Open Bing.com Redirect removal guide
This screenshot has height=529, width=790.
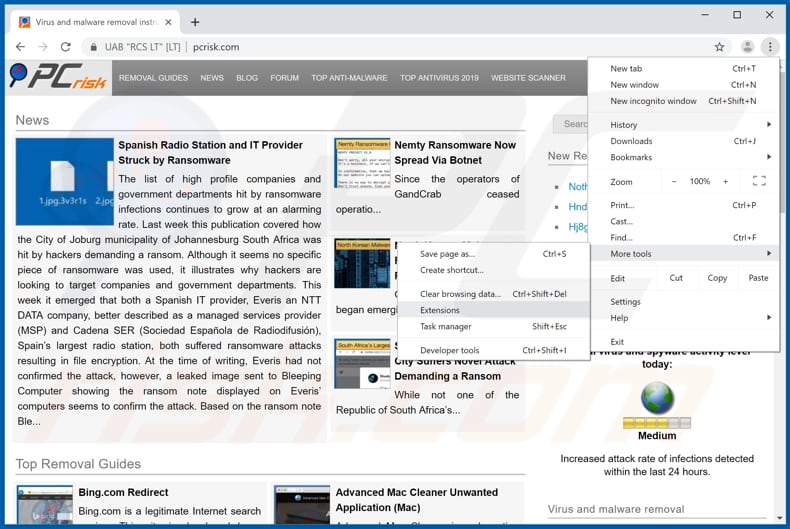123,492
